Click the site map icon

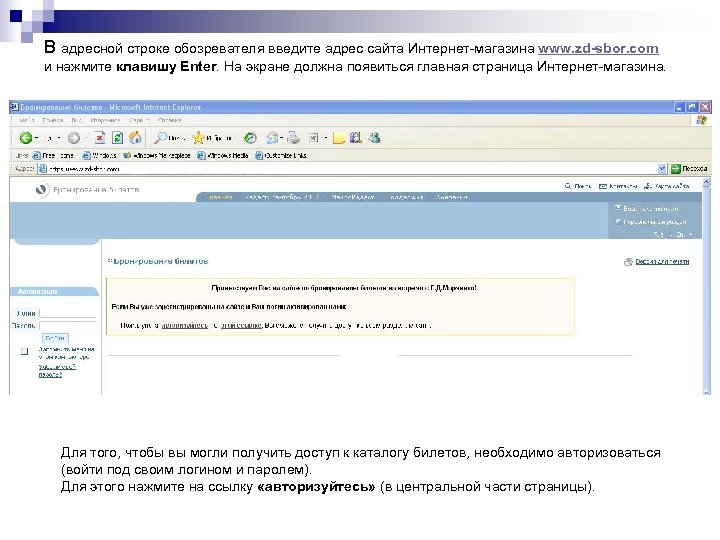point(648,186)
